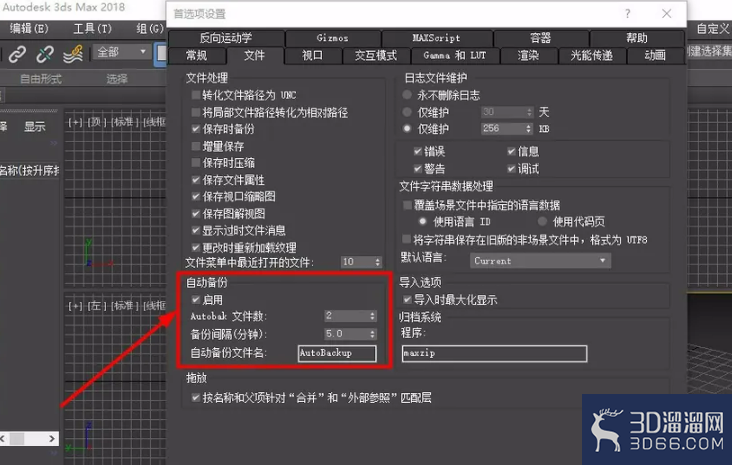The image size is (732, 465).
Task: Select 永不删除日志 radio button
Action: [x=407, y=95]
